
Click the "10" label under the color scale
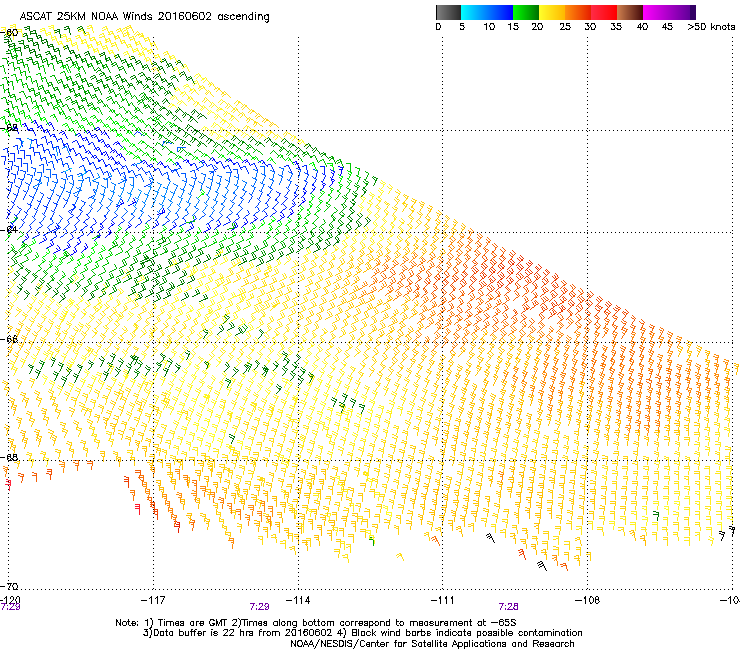489,27
